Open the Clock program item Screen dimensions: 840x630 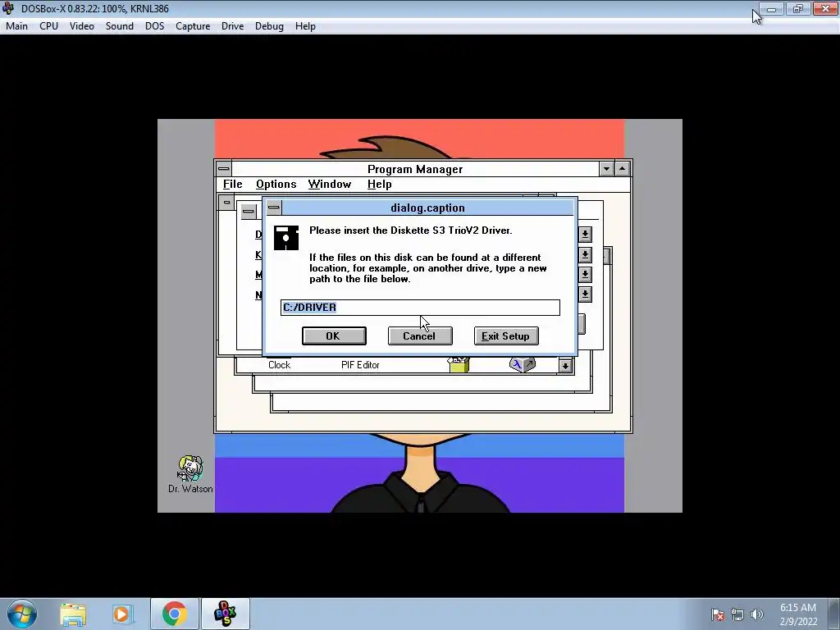[279, 364]
